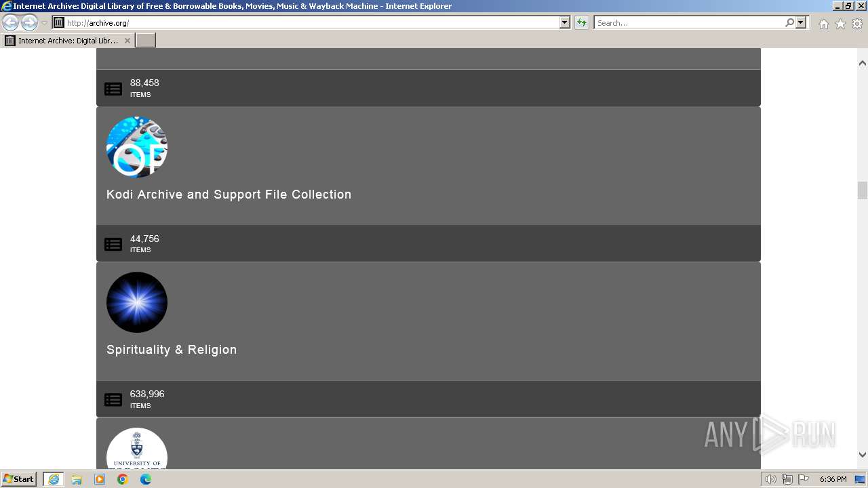This screenshot has height=488, width=868.
Task: Open the media player taskbar icon
Action: (100, 479)
